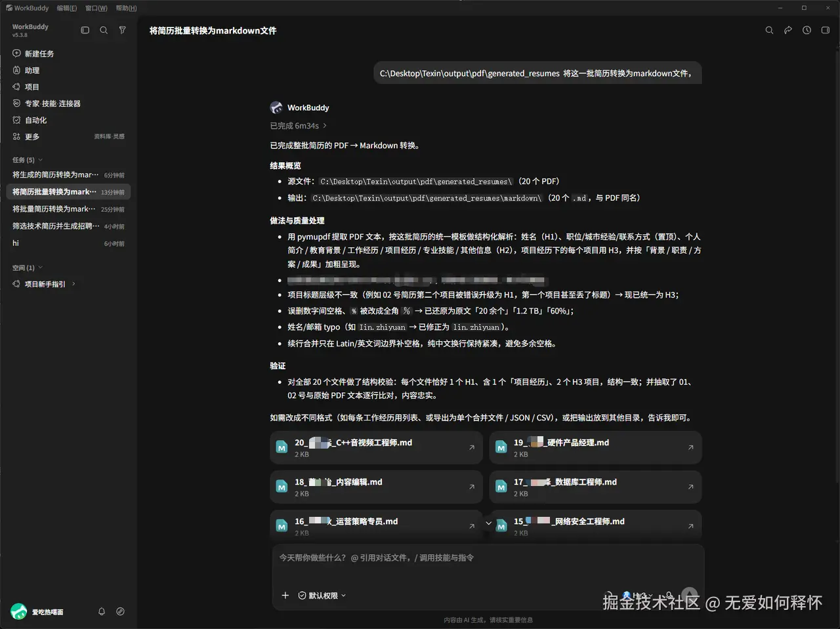This screenshot has width=840, height=629.
Task: Click the compass icon beside the bell
Action: click(x=120, y=611)
